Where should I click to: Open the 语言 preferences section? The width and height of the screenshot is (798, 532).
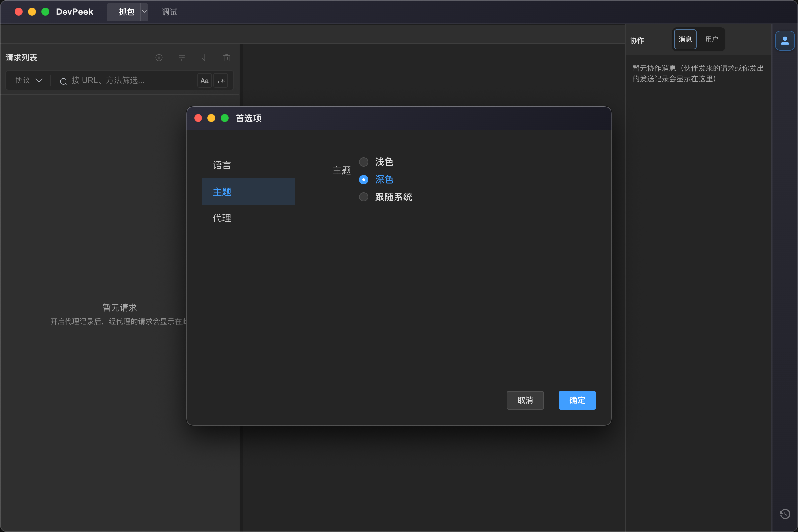tap(248, 165)
